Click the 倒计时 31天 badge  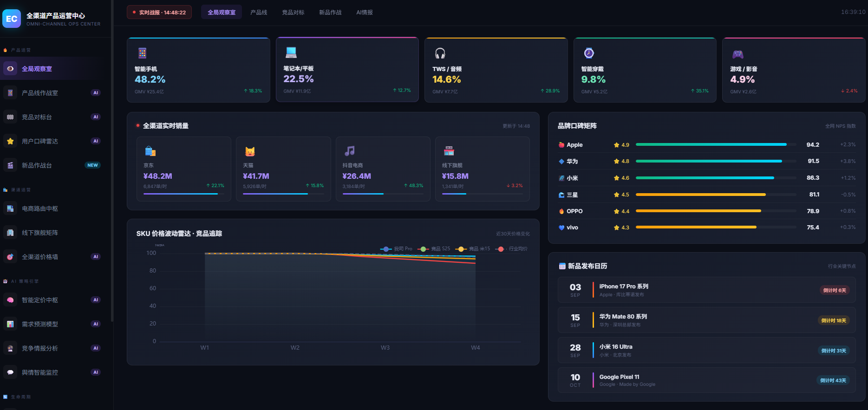(834, 351)
